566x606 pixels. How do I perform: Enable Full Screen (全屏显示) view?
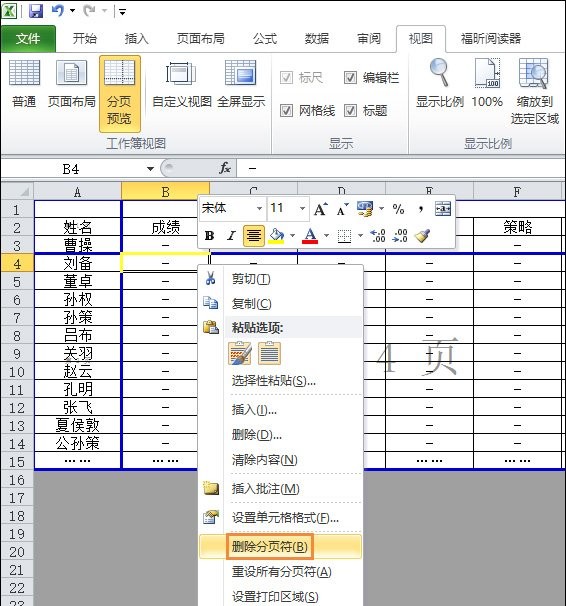[x=241, y=84]
